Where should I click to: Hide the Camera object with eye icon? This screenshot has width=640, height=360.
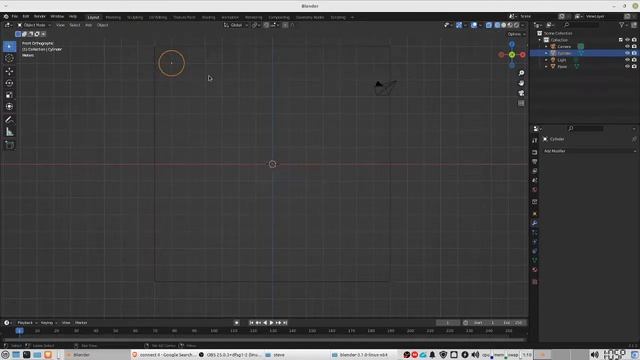(x=627, y=47)
